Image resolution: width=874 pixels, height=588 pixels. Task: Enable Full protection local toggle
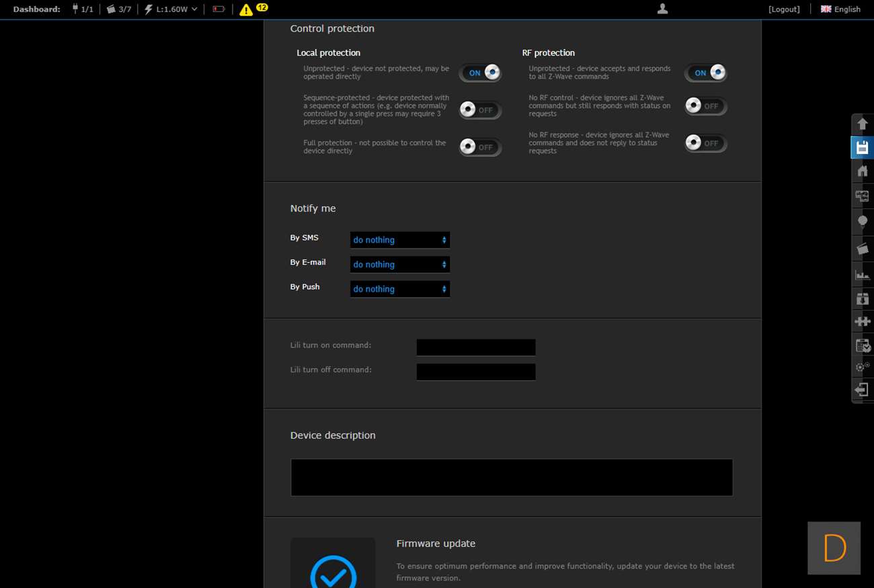480,146
